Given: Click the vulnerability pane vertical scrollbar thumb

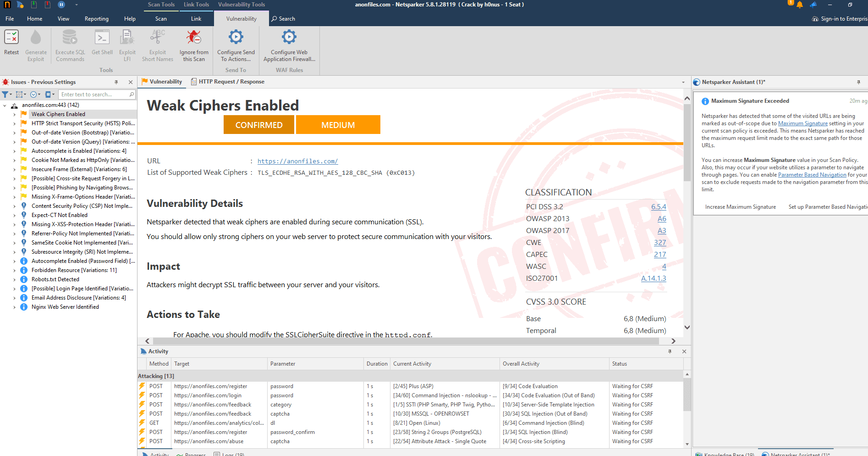Looking at the screenshot, I should pyautogui.click(x=687, y=142).
